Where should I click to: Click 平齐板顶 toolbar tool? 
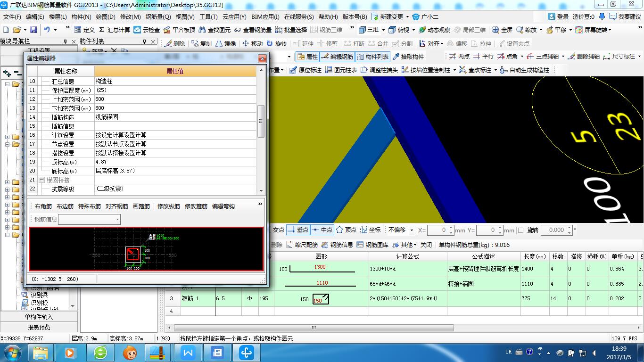(180, 30)
